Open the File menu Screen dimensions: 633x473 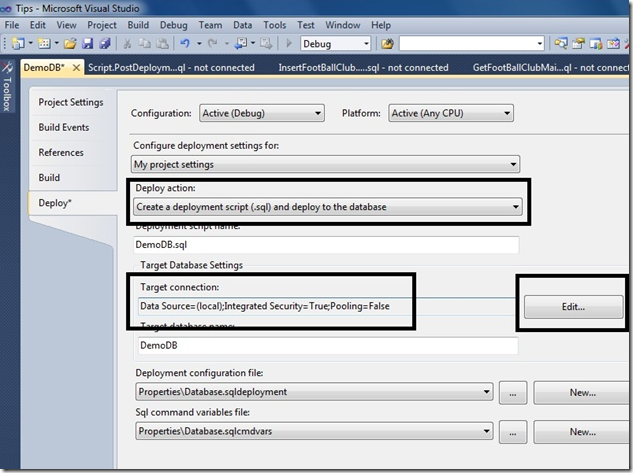point(12,25)
